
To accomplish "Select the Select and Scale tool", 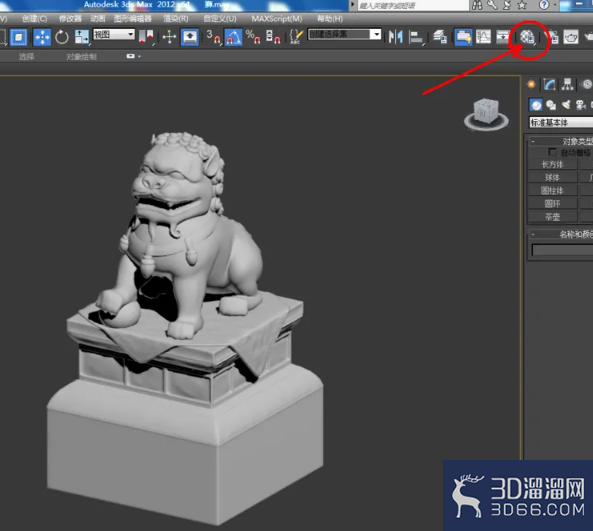I will pos(81,37).
